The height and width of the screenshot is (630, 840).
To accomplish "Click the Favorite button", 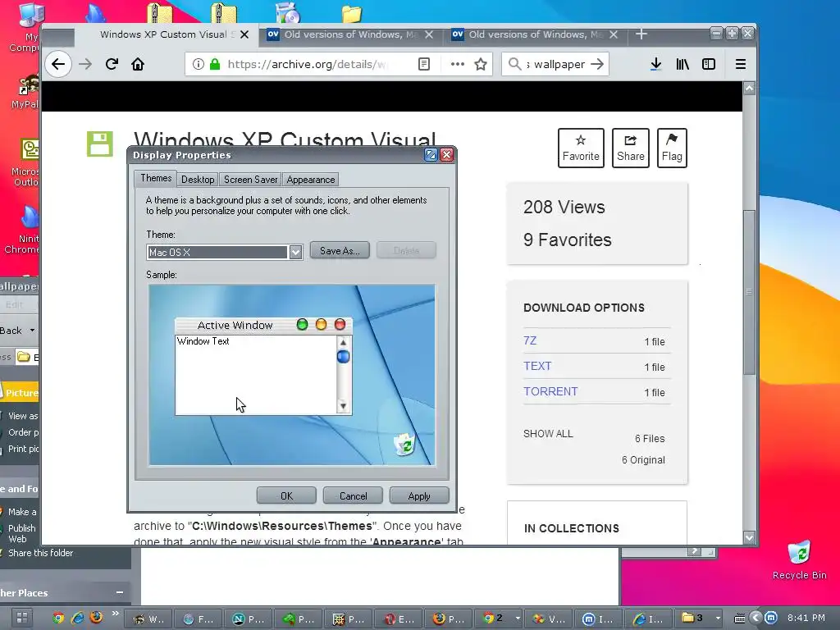I will tap(581, 148).
